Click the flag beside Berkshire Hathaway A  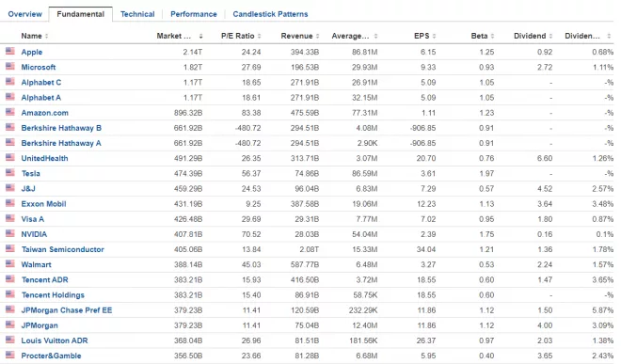click(x=10, y=142)
